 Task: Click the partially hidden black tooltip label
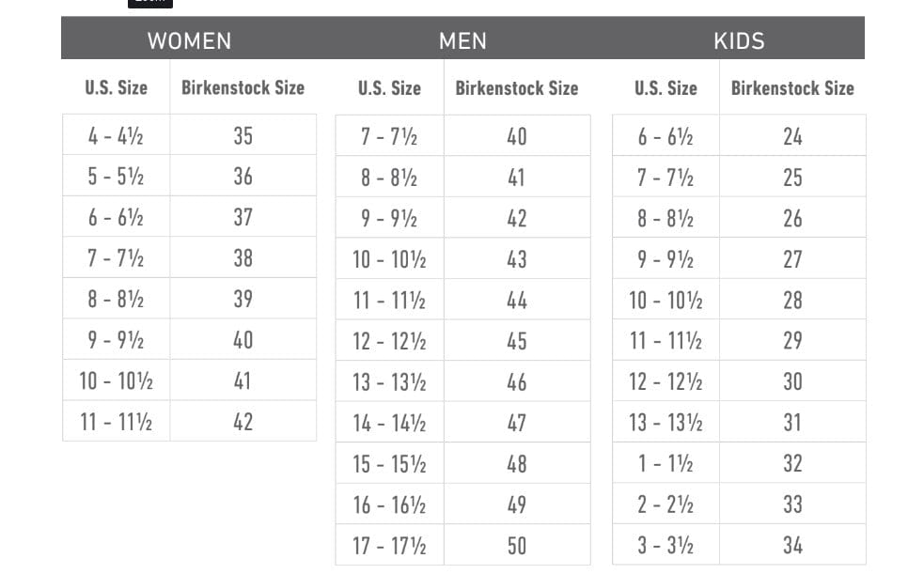tap(150, 3)
